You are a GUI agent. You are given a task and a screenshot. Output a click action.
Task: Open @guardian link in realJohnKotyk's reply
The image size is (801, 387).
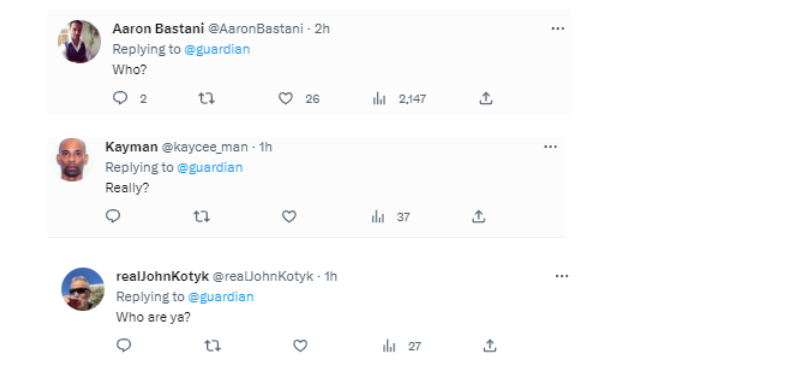[x=221, y=297]
